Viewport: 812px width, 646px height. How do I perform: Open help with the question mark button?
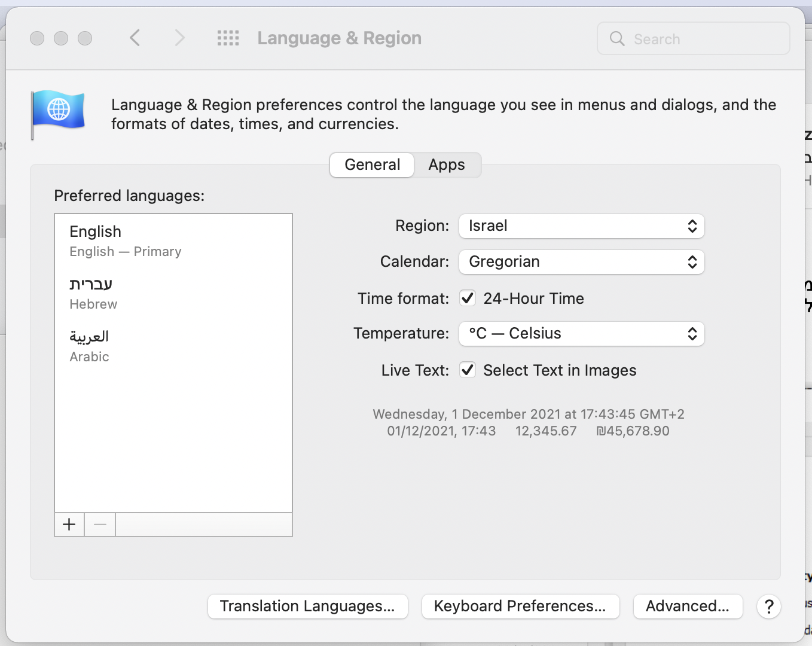(769, 607)
